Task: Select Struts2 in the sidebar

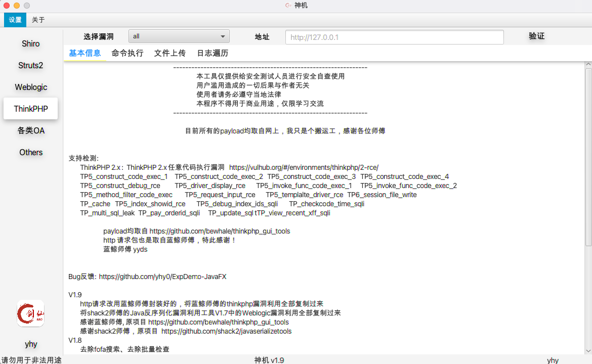Action: coord(30,66)
